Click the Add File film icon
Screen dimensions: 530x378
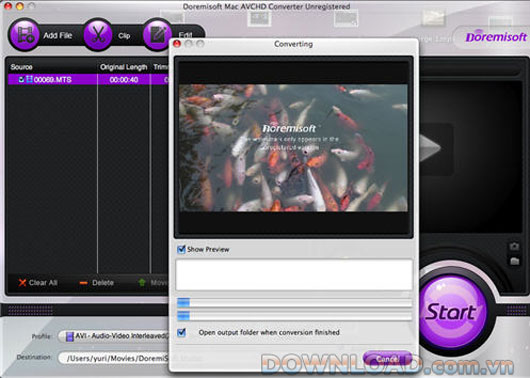pos(24,34)
